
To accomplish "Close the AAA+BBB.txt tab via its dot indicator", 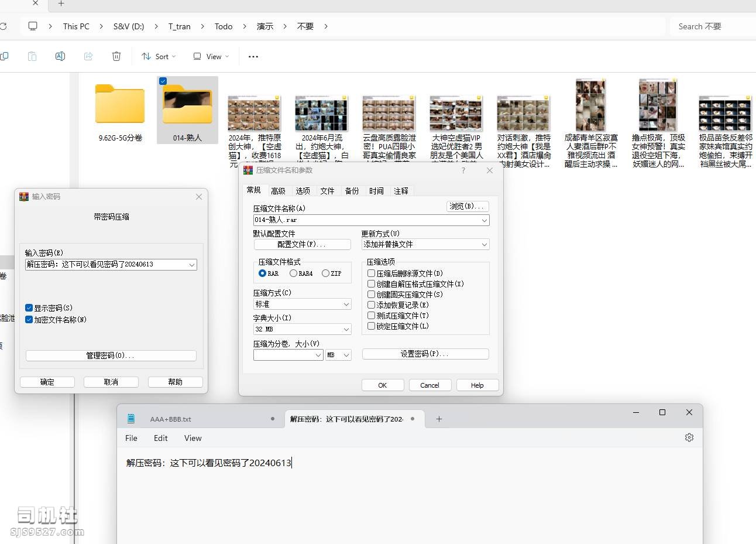I will click(273, 419).
